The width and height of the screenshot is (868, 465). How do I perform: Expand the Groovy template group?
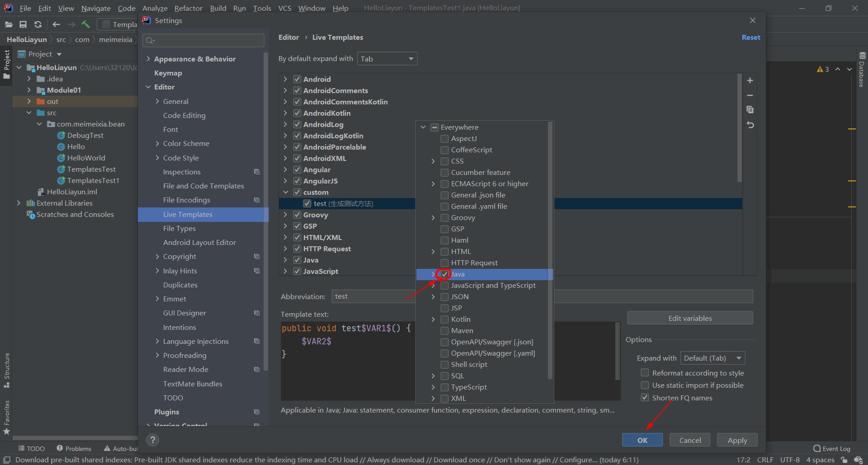click(285, 215)
